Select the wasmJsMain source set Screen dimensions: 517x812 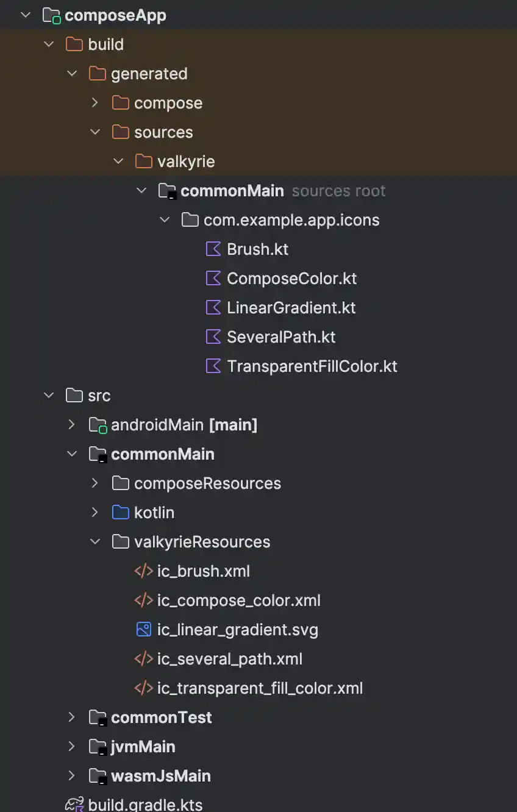pyautogui.click(x=160, y=776)
